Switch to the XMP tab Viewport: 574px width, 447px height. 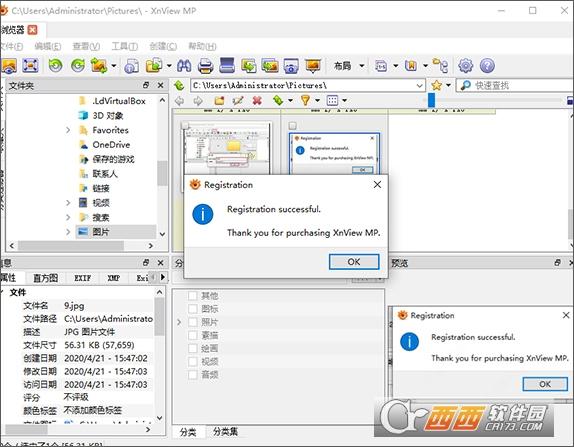(x=114, y=278)
